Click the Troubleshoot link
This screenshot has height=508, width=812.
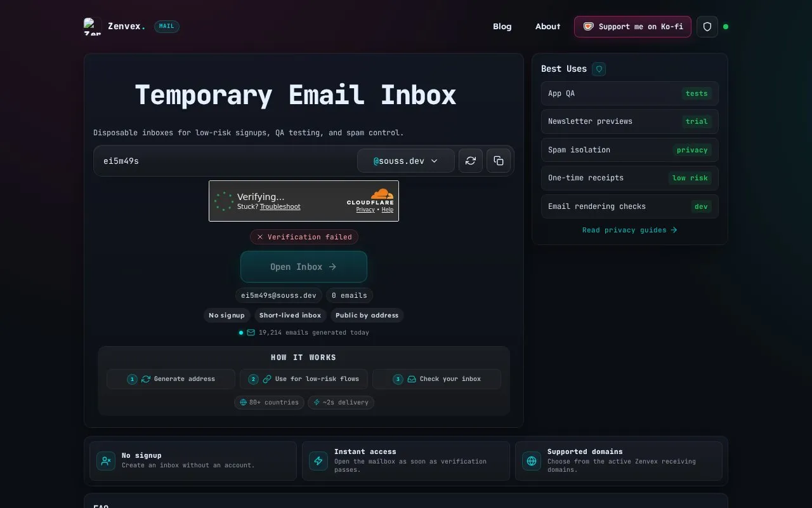pyautogui.click(x=280, y=206)
